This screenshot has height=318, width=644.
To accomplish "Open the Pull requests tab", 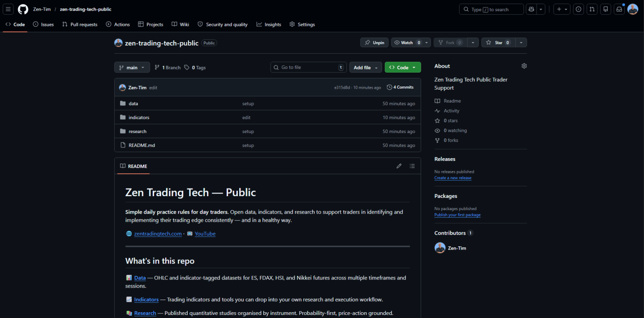I will point(80,25).
